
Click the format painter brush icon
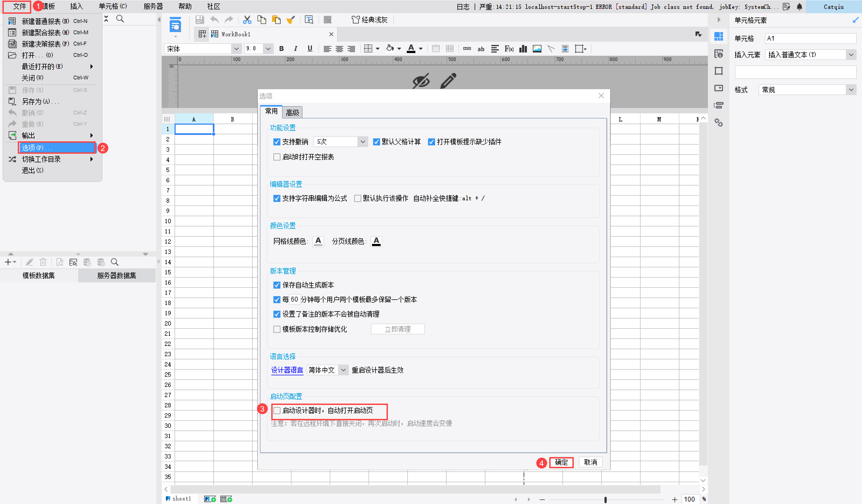point(291,20)
